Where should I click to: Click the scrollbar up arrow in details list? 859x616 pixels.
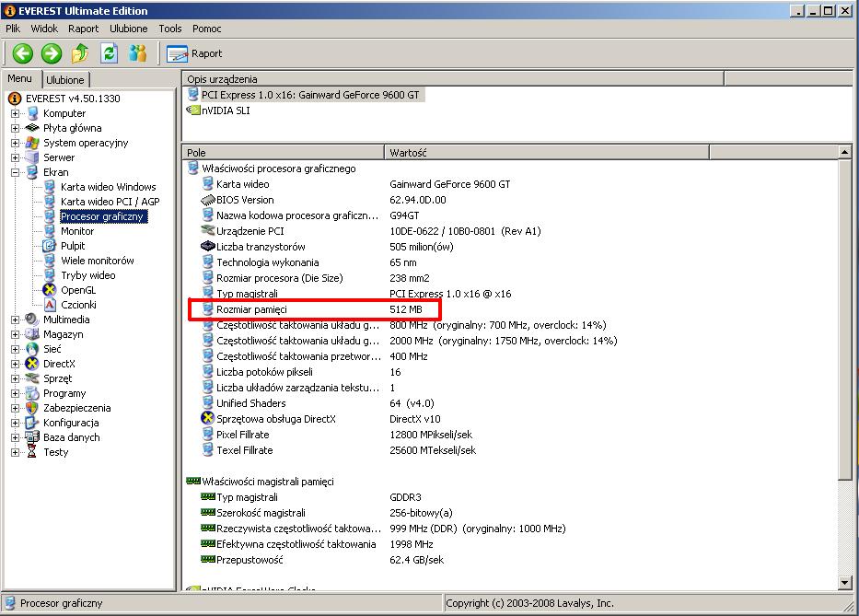point(845,152)
